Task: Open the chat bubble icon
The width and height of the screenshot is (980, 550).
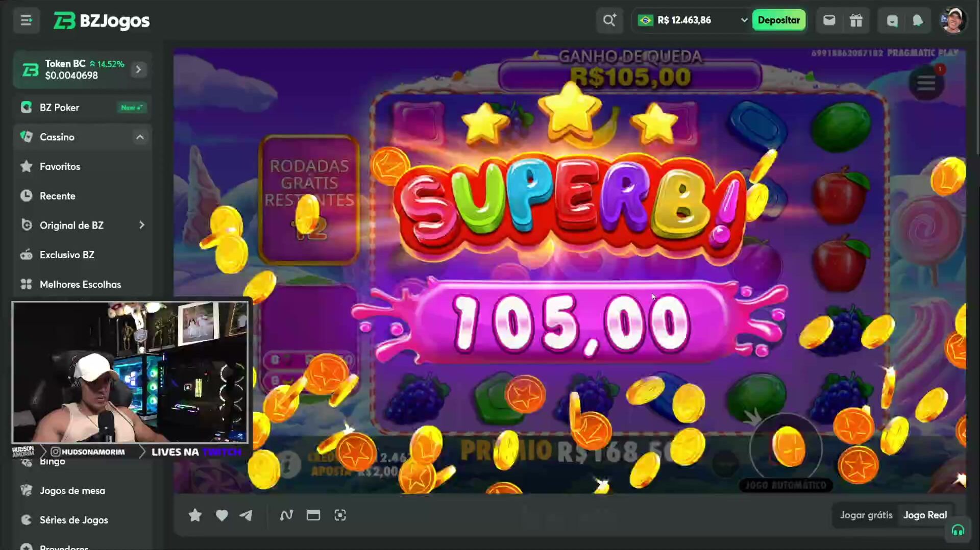Action: [x=892, y=20]
